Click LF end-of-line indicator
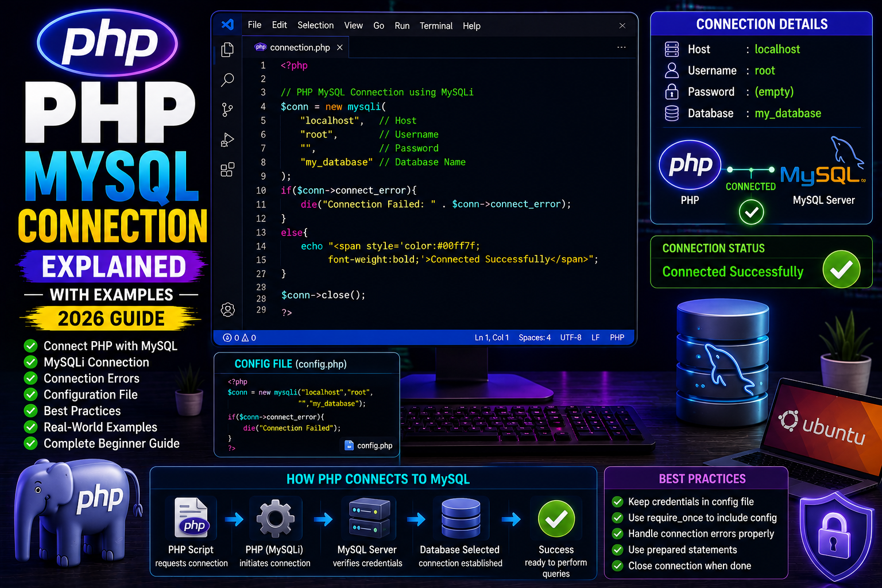The width and height of the screenshot is (882, 588). [x=595, y=338]
